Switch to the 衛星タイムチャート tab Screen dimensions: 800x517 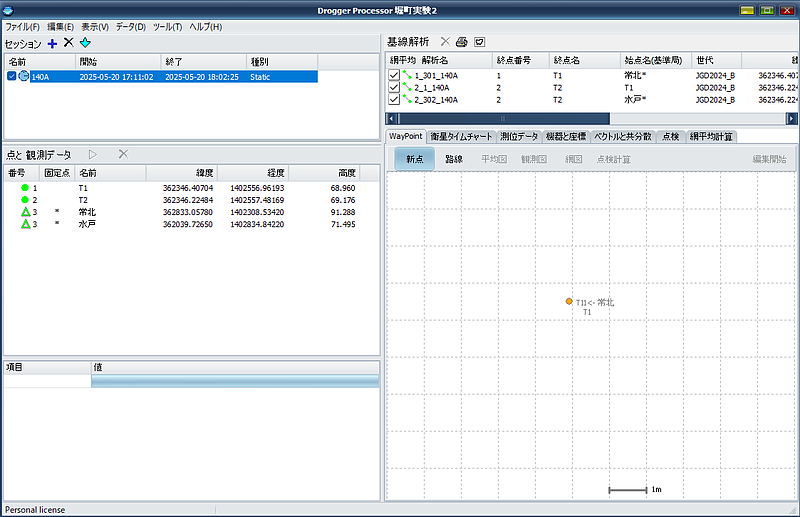(x=460, y=136)
